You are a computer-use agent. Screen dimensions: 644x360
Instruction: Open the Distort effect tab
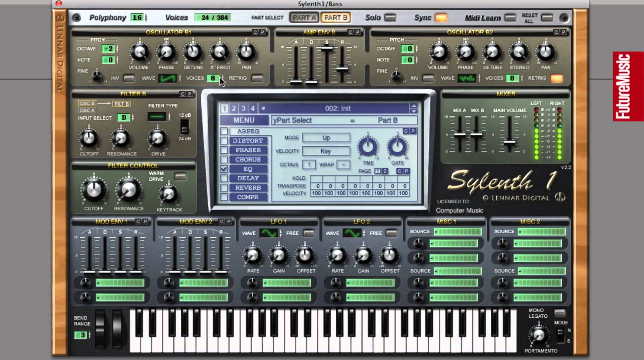point(248,141)
